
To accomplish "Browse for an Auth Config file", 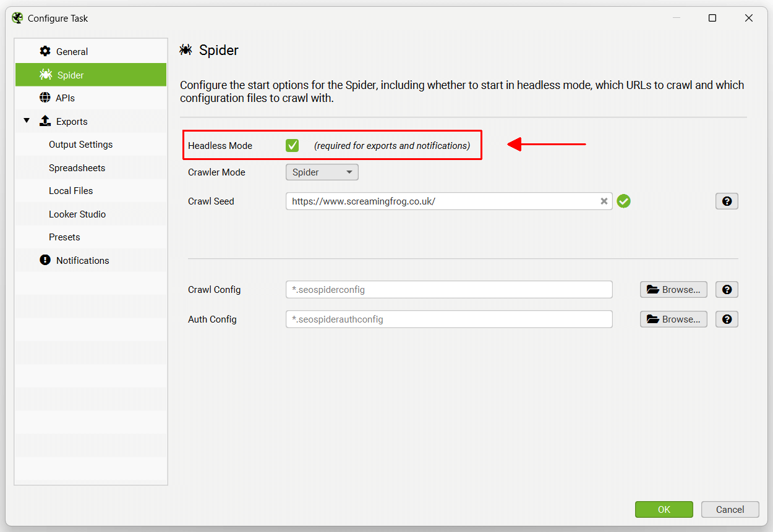I will point(673,319).
